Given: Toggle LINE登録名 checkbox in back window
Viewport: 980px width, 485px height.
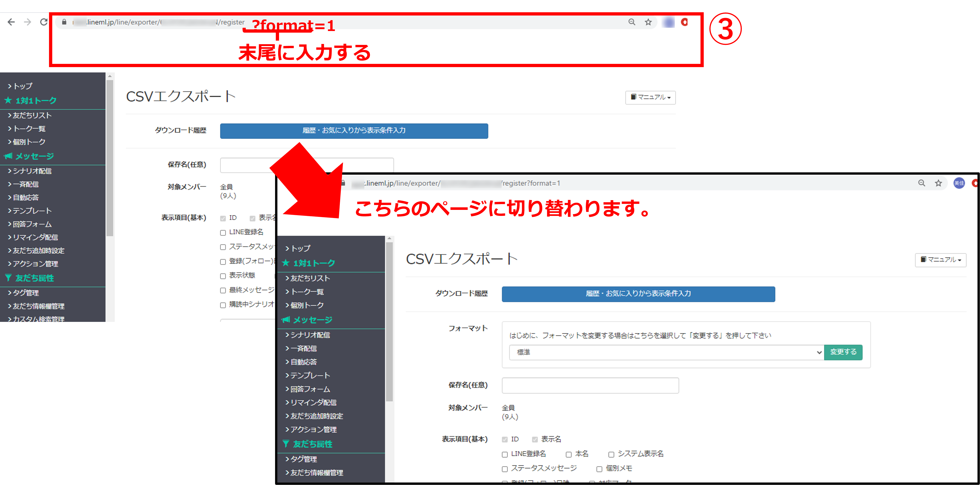Looking at the screenshot, I should pyautogui.click(x=223, y=233).
